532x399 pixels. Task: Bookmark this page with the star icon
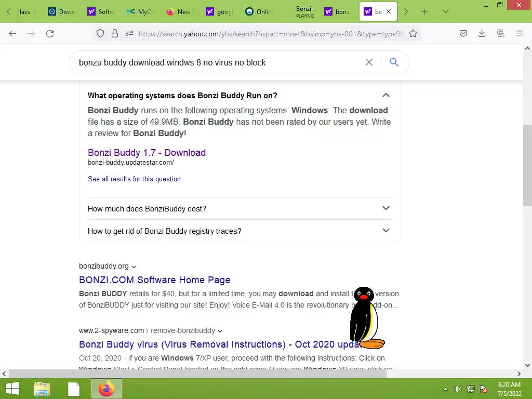click(x=413, y=33)
